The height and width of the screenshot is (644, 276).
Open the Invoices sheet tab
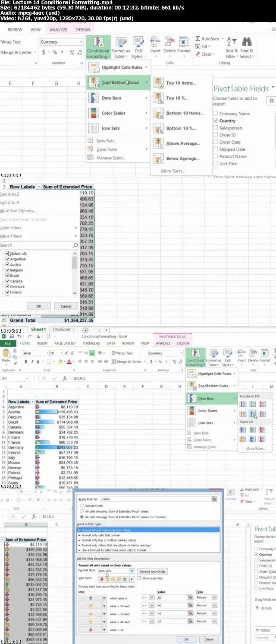(61, 330)
